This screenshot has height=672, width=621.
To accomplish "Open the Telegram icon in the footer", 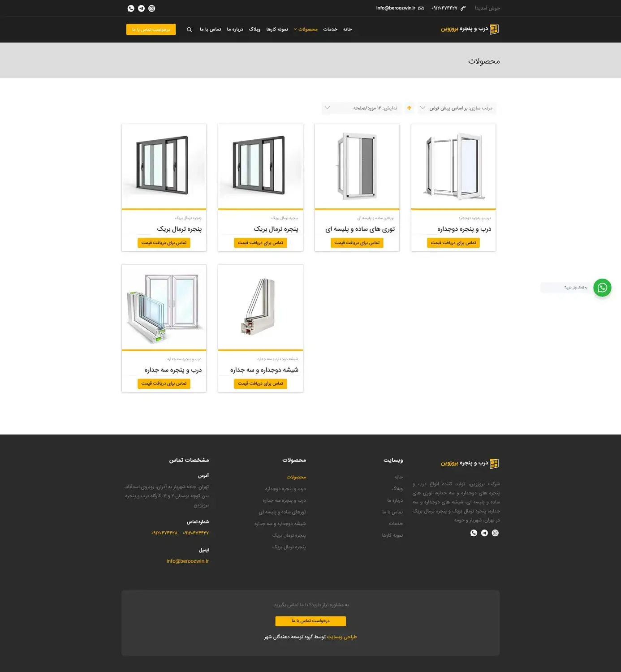I will point(484,533).
